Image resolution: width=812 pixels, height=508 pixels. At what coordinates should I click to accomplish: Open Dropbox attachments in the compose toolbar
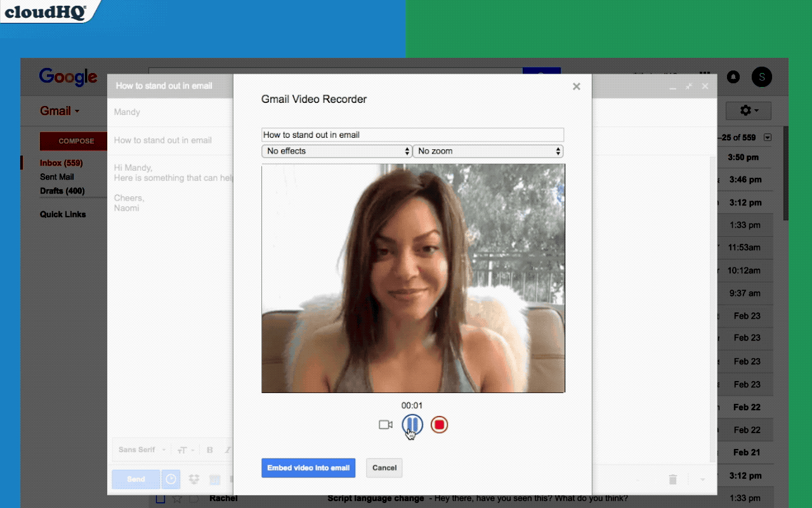194,479
